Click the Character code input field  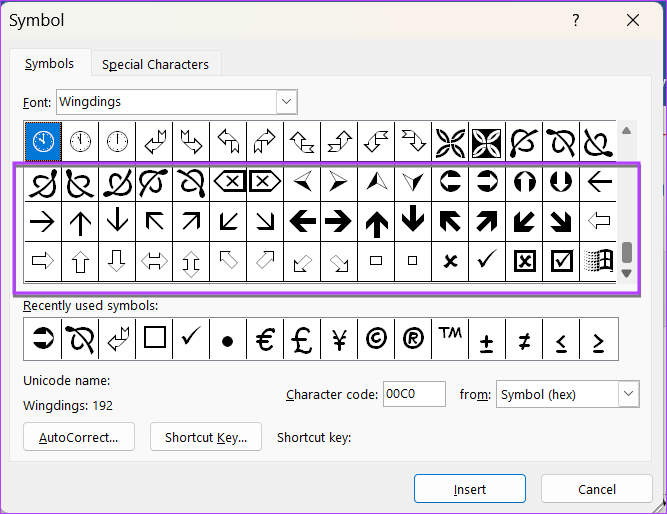click(413, 394)
